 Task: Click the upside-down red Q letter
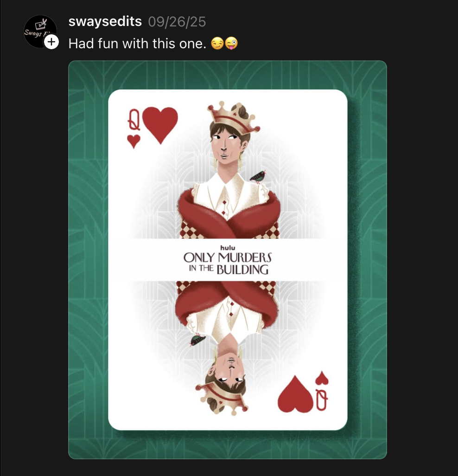click(x=322, y=400)
